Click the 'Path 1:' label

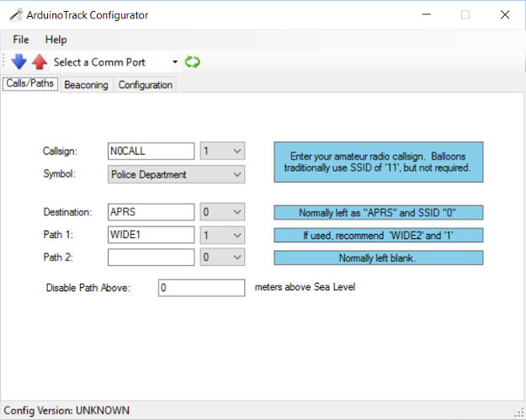point(58,235)
